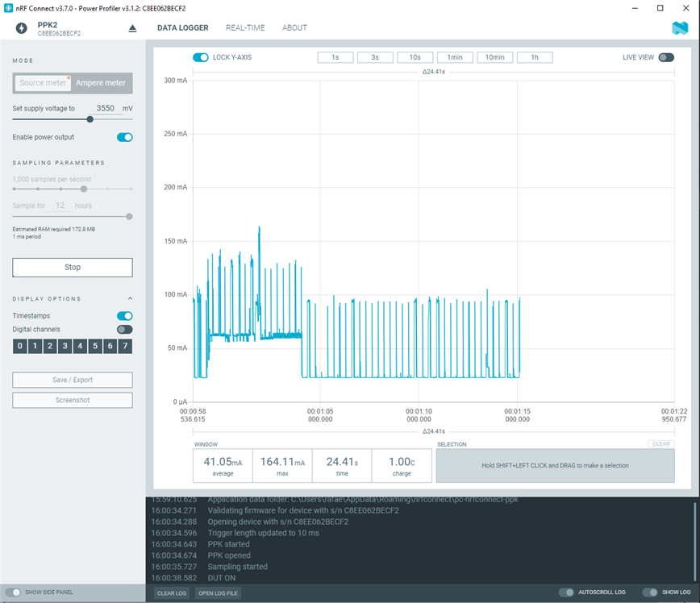Click the Nordic Semiconductor logo

coord(680,27)
